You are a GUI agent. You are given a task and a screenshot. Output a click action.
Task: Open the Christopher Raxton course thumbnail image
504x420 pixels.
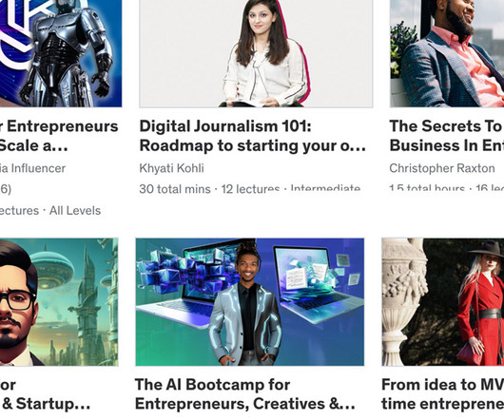tap(447, 53)
